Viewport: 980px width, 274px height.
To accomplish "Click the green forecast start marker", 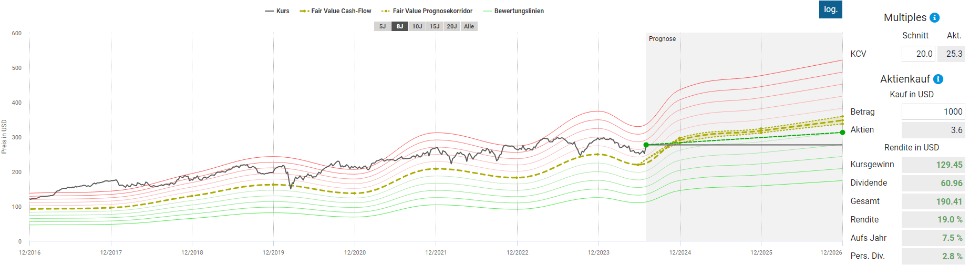I will (x=646, y=145).
